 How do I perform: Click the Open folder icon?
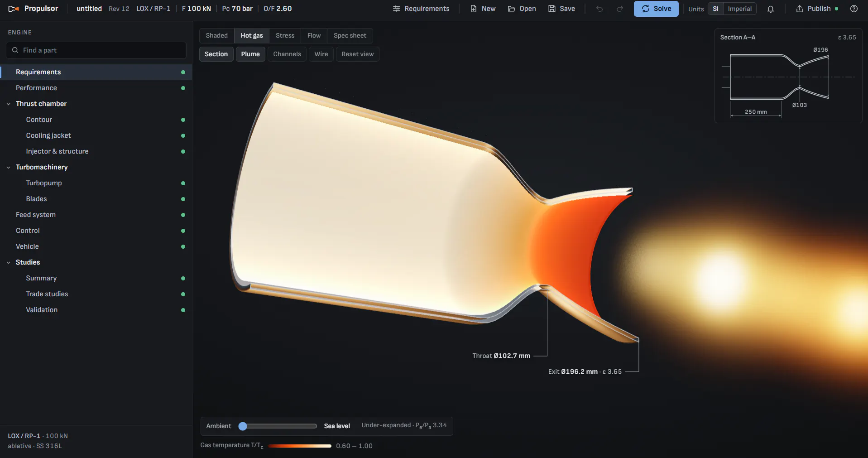click(512, 9)
